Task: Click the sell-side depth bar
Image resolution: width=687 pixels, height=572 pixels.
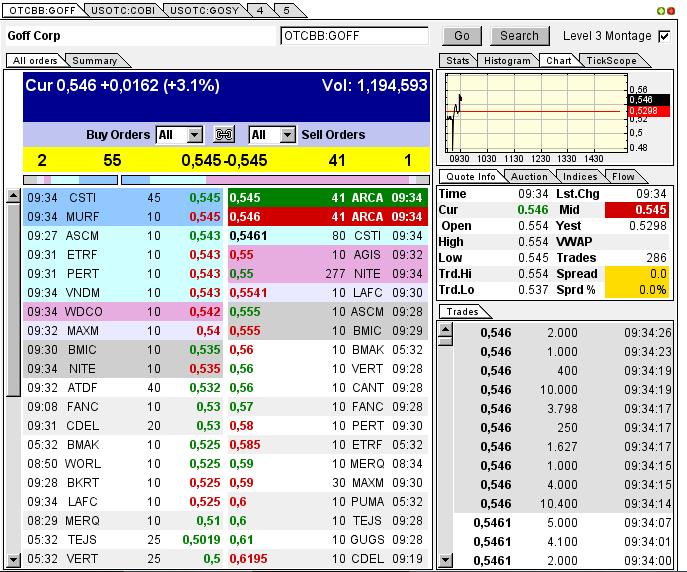Action: (276, 180)
